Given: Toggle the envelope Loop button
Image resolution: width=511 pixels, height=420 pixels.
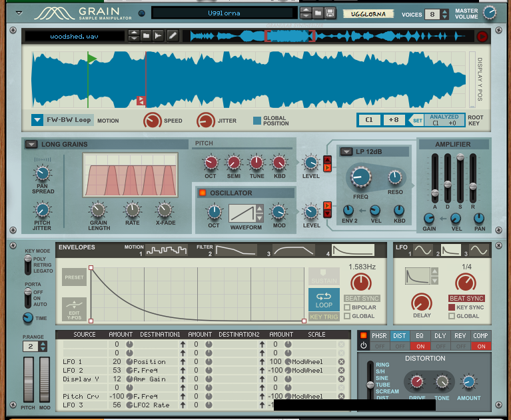Looking at the screenshot, I should (324, 300).
